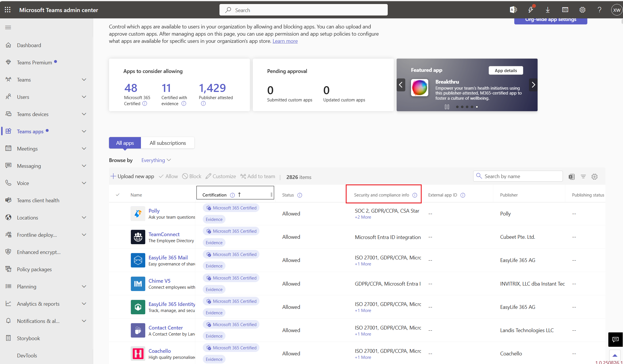Export the apps list to Excel
The image size is (623, 364).
point(572,176)
